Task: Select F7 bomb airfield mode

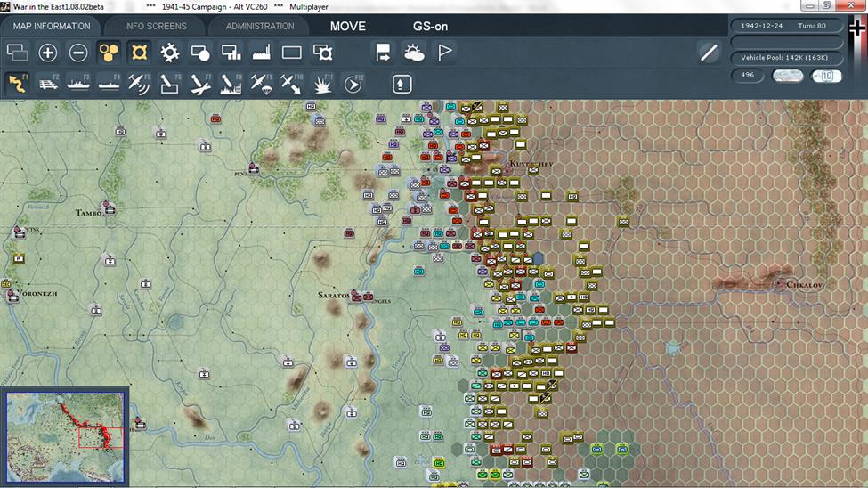Action: [199, 85]
